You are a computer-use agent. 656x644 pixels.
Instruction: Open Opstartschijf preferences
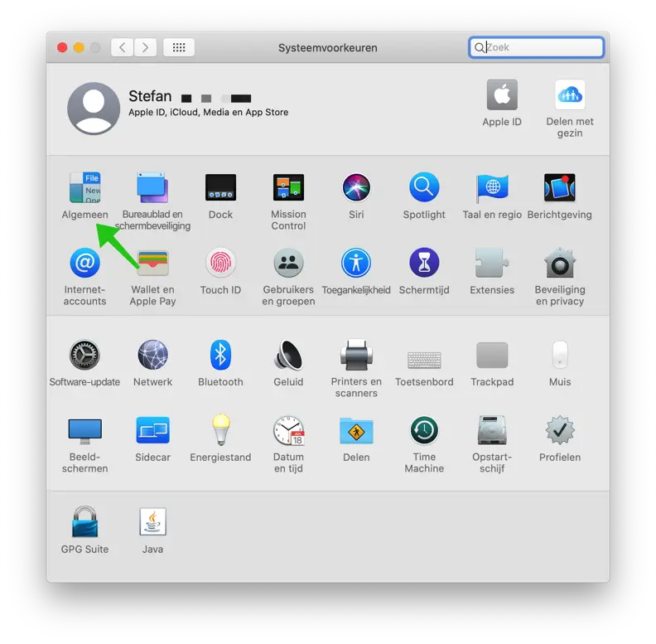click(x=492, y=430)
